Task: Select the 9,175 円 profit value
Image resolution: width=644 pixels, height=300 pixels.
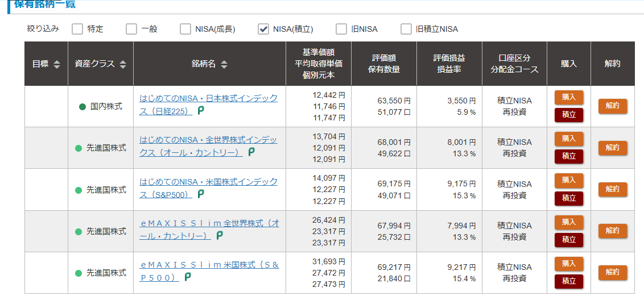Action: 461,184
